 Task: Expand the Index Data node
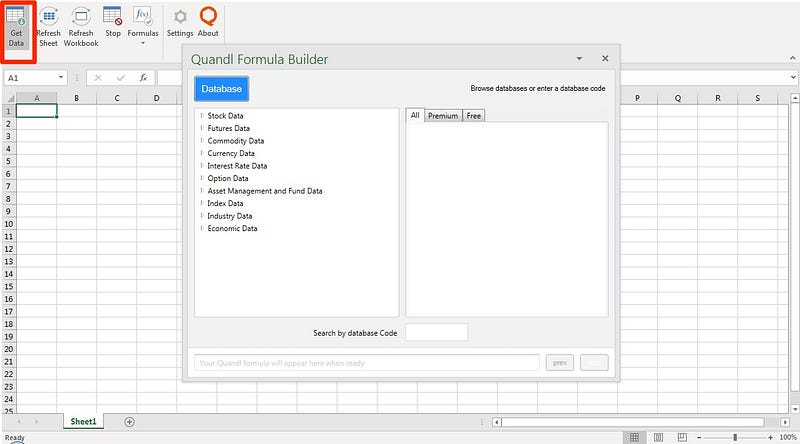click(x=202, y=203)
